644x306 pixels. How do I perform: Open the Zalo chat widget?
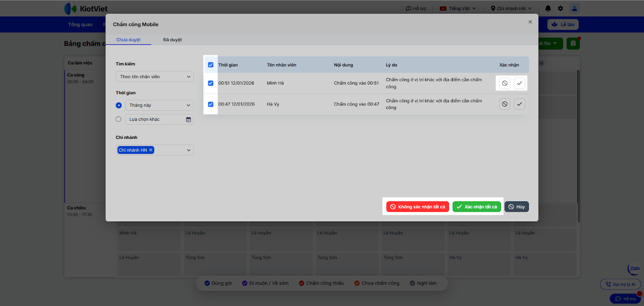click(634, 269)
